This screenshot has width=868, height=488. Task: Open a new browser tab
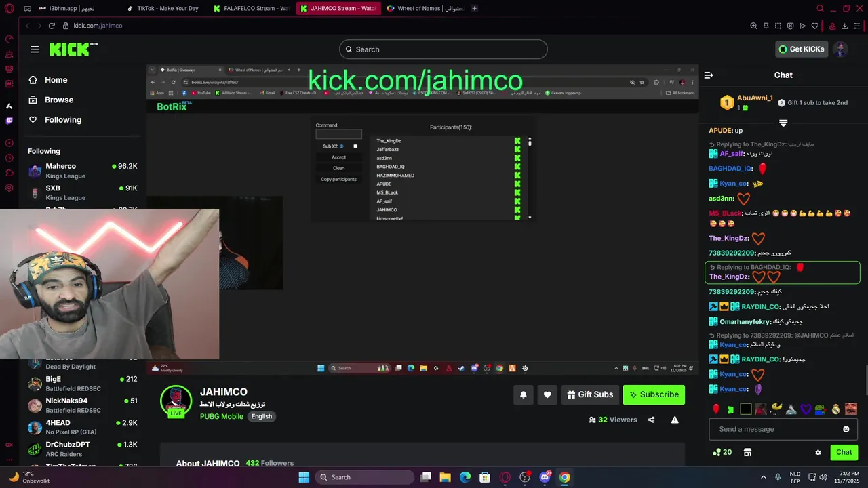(x=475, y=8)
